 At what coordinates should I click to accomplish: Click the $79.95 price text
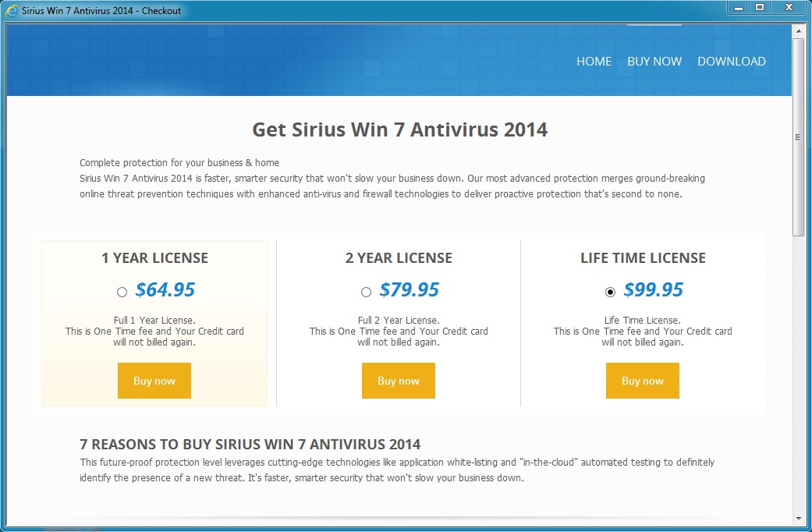point(409,289)
